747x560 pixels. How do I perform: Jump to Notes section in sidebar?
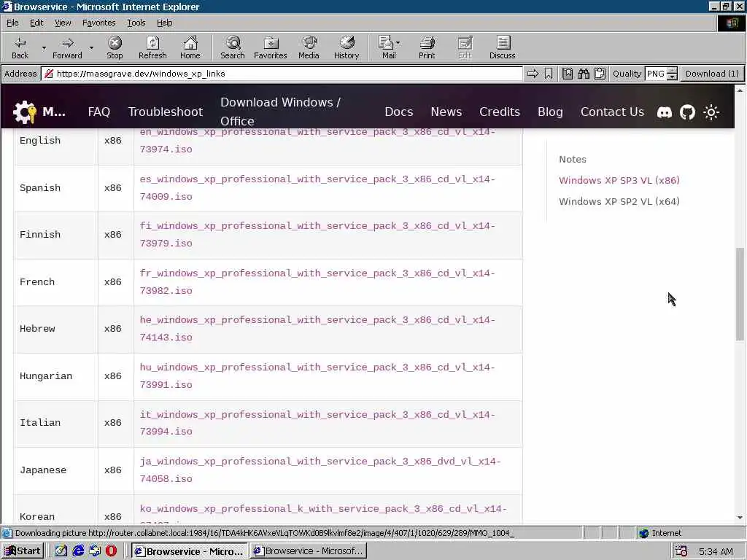click(573, 159)
